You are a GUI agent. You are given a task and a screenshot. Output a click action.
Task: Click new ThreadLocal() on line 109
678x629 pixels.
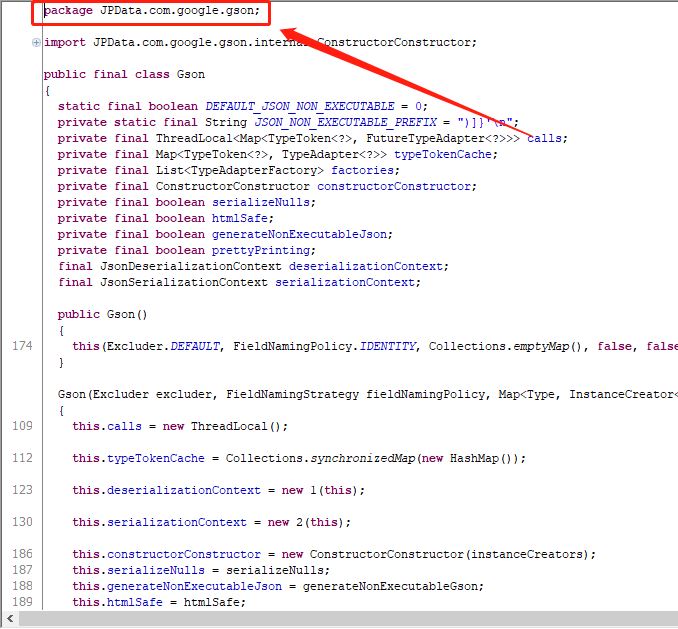point(222,426)
